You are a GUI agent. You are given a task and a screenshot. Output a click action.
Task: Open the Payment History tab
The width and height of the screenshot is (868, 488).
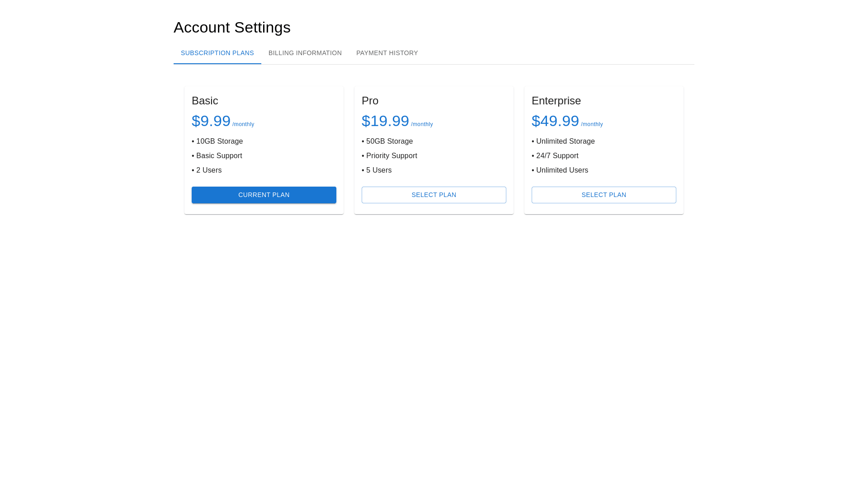point(387,53)
